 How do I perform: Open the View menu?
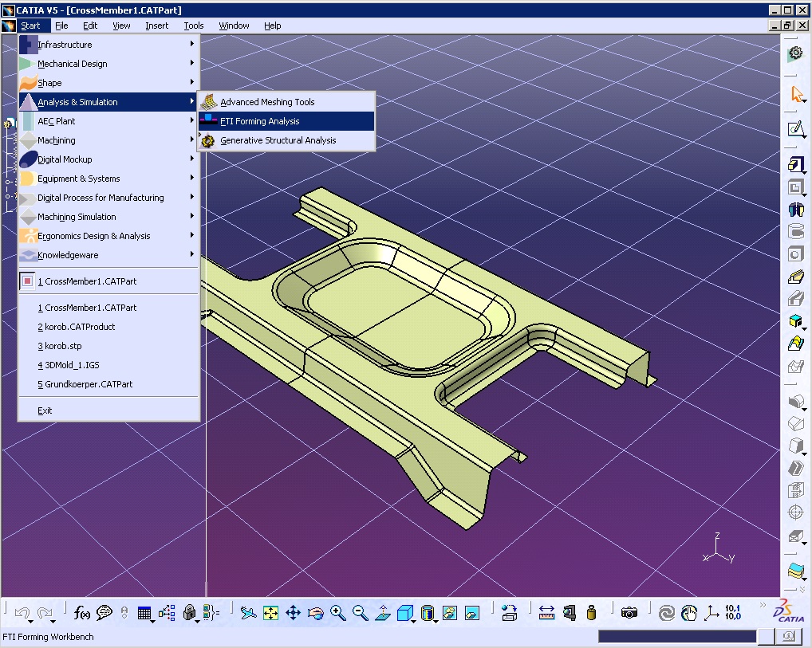[121, 26]
